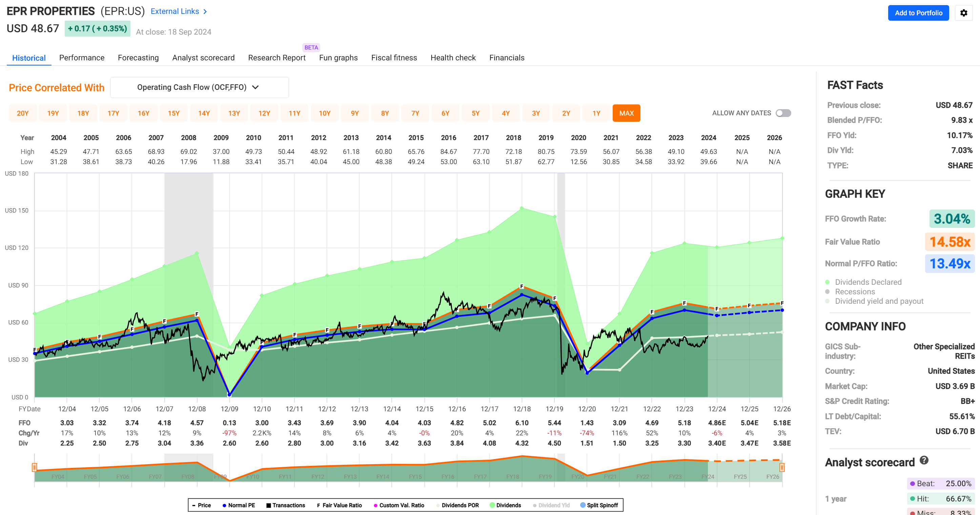
Task: Switch to the Forecasting tab
Action: pos(138,58)
